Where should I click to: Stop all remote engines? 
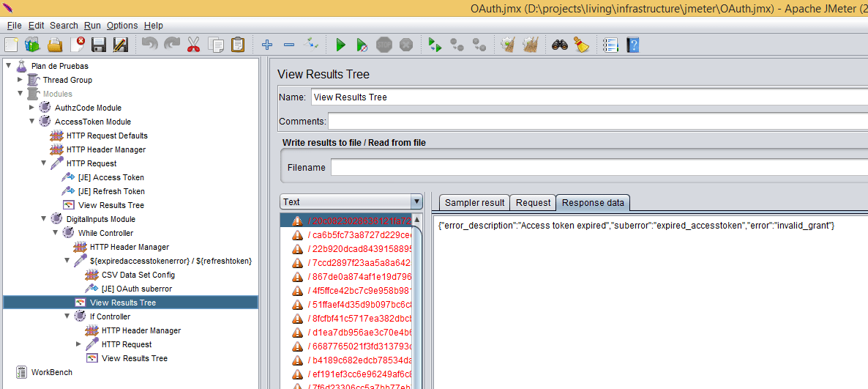(457, 45)
